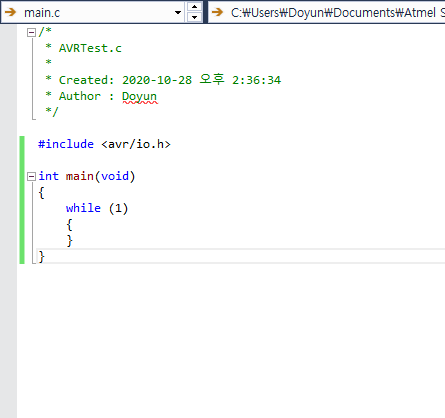Click the '(1)' loop condition

118,209
